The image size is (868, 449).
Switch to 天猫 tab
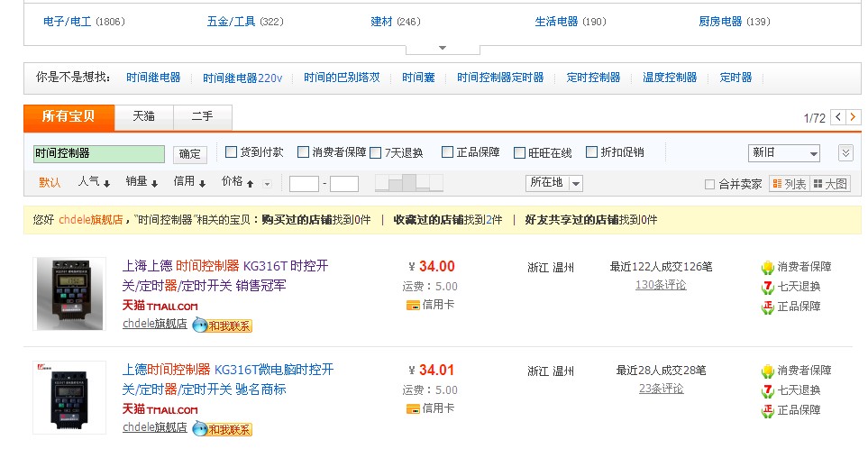click(x=144, y=117)
